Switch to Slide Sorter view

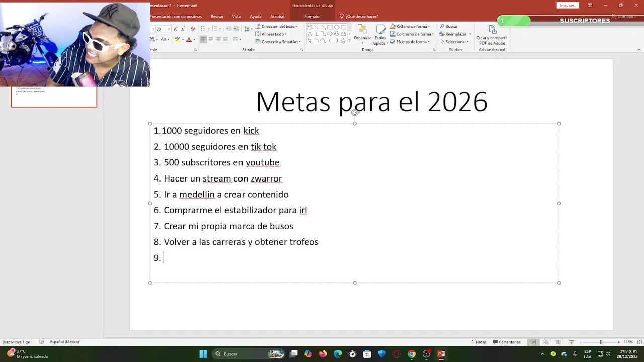[x=546, y=342]
